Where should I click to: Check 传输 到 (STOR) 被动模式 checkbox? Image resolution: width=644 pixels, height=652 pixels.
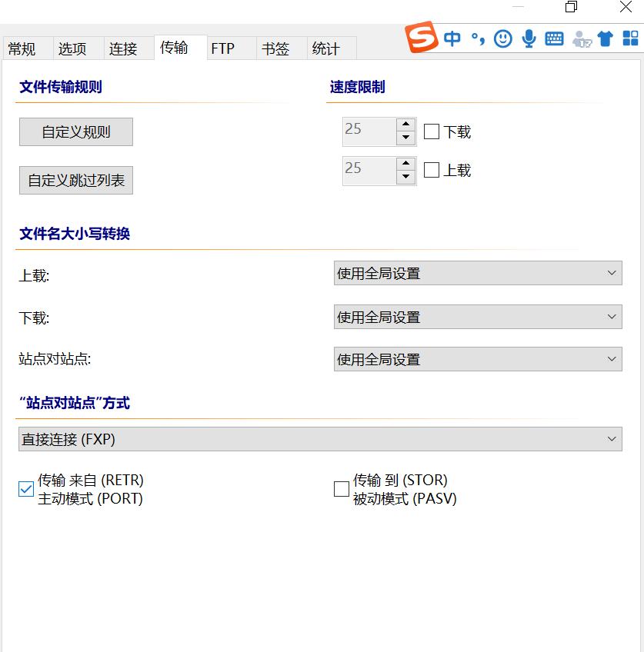[x=342, y=489]
